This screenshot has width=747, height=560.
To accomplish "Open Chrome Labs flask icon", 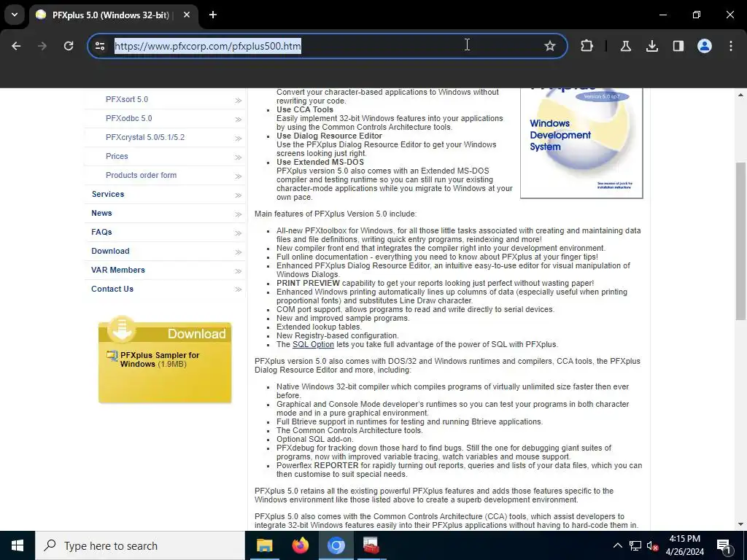I will 625,46.
